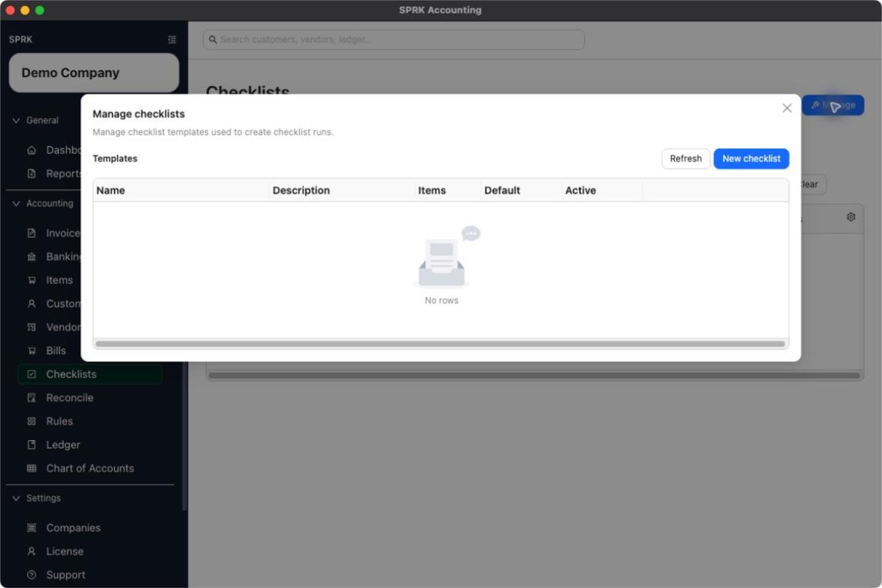Click the Vendors icon in sidebar
Viewport: 882px width, 588px height.
click(31, 327)
